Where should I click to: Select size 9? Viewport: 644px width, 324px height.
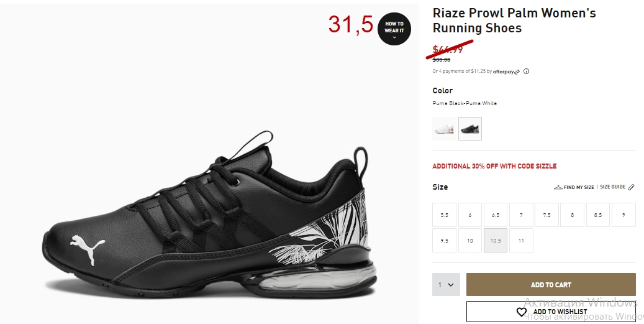[624, 215]
